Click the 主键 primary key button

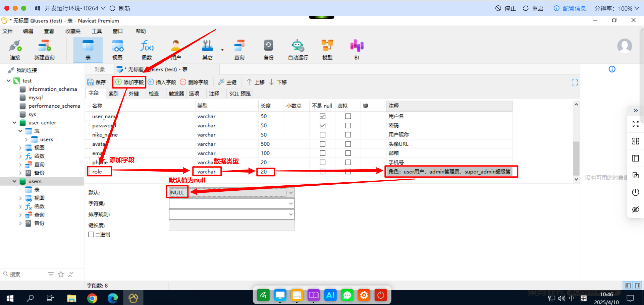pyautogui.click(x=227, y=82)
